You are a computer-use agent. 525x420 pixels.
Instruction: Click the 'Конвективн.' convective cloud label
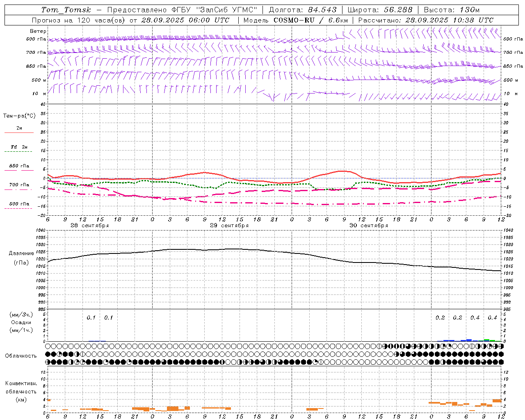tap(21, 383)
